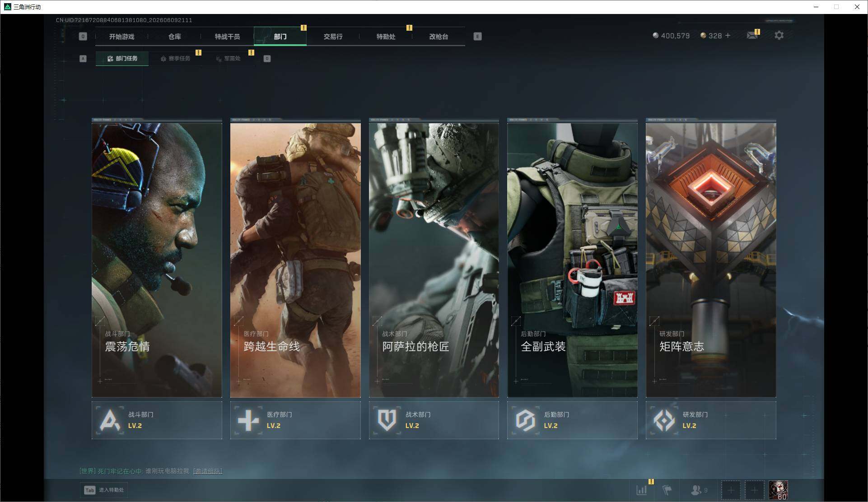The height and width of the screenshot is (502, 868).
Task: Click the plus next to 328
Action: (728, 35)
